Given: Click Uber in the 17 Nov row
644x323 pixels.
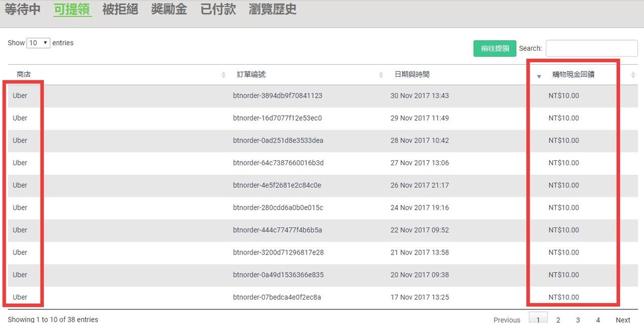Looking at the screenshot, I should [x=19, y=297].
